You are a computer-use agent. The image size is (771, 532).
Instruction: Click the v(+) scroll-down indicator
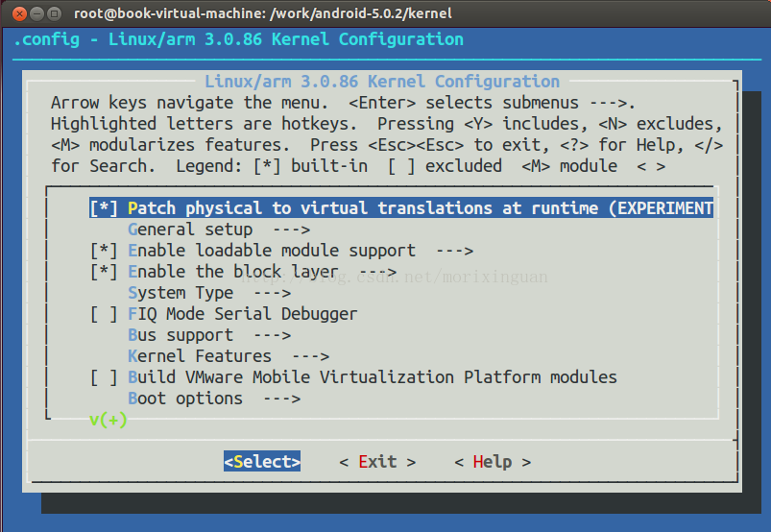tap(108, 420)
